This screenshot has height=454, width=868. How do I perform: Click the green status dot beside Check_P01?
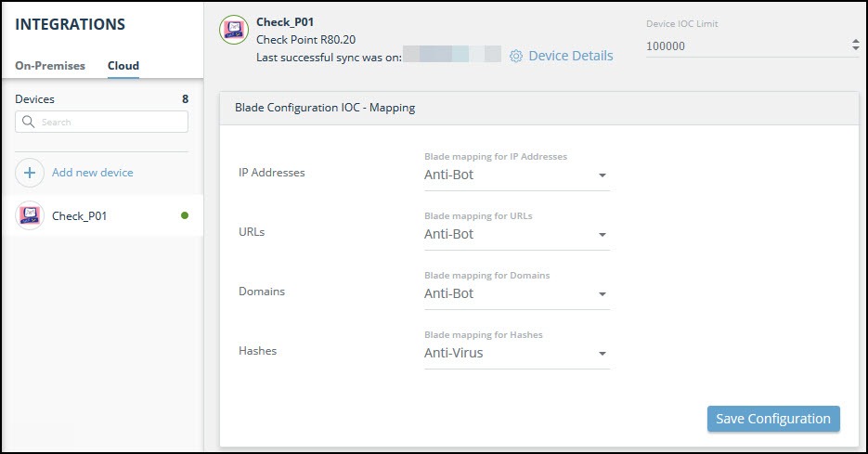[185, 215]
